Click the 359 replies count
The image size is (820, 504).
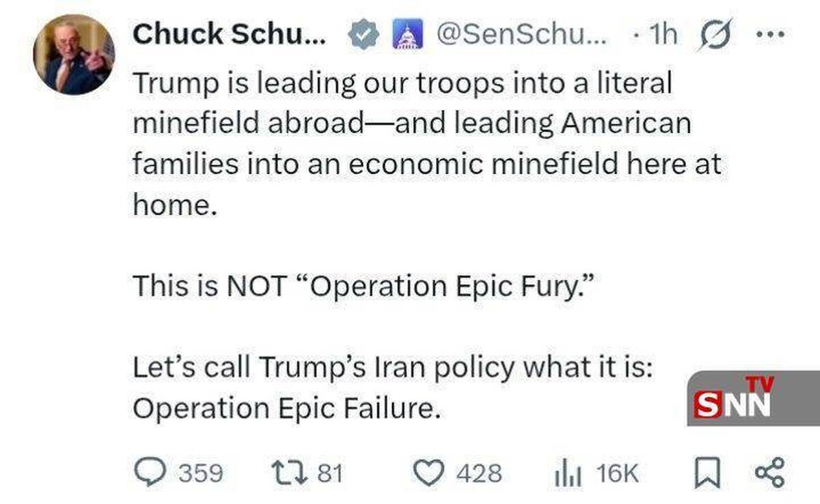[x=200, y=473]
